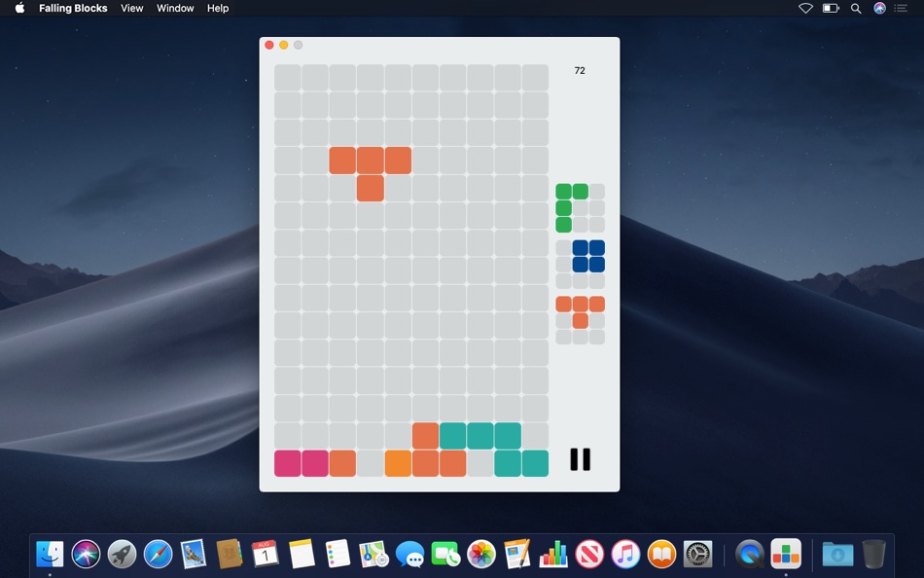This screenshot has width=924, height=578.
Task: Open News from the Dock
Action: [589, 555]
